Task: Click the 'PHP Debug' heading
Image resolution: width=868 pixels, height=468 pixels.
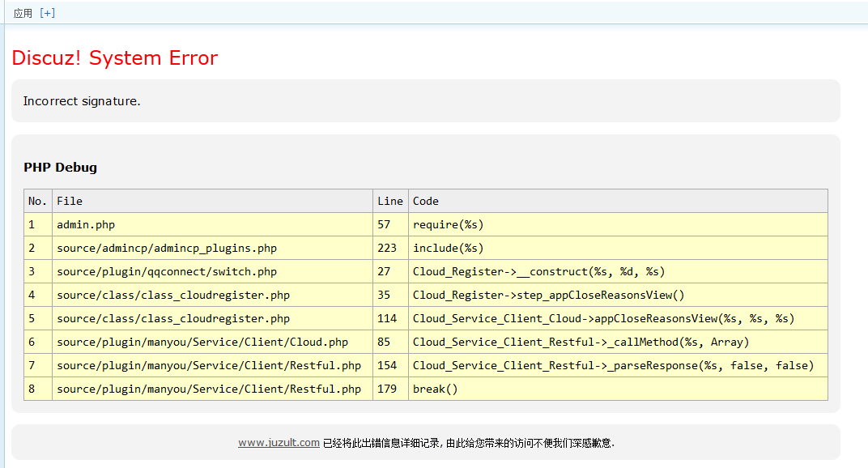Action: [x=61, y=168]
